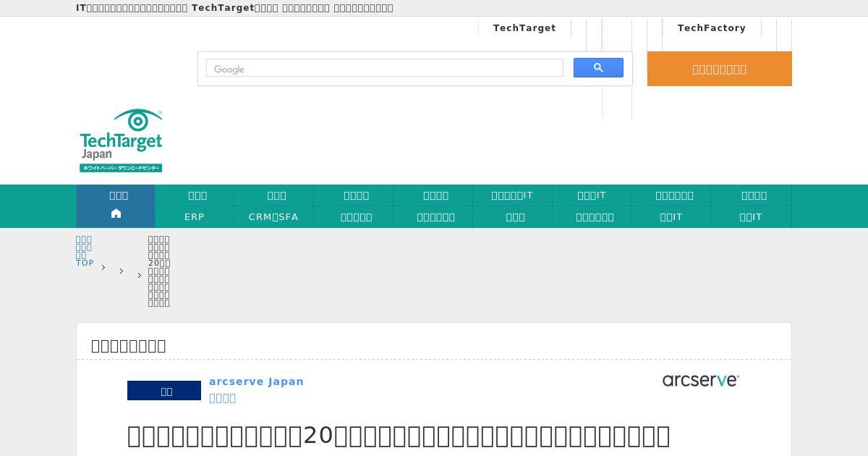The image size is (868, 456).
Task: Select CRM/SFA in the navigation menu
Action: pos(273,217)
